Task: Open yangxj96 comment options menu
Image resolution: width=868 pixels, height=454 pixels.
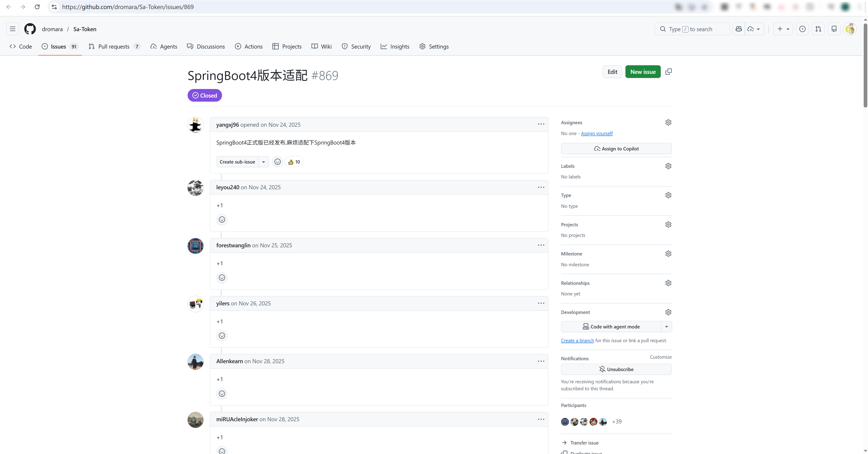Action: 541,124
